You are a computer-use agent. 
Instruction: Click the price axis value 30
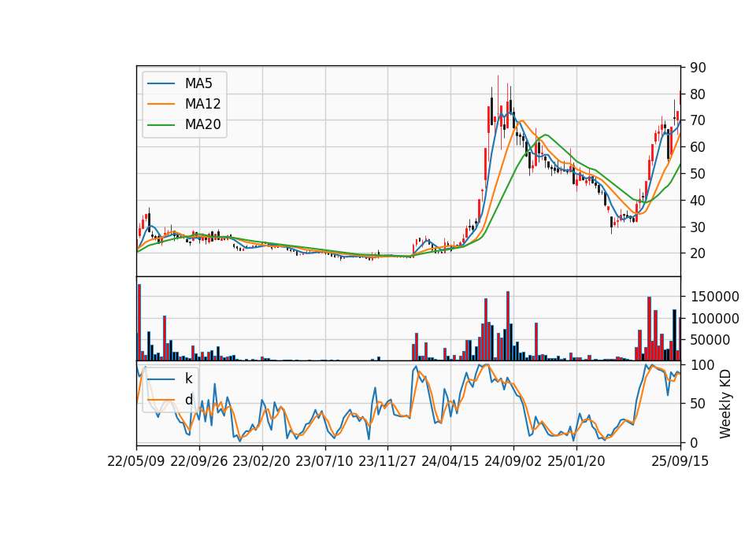tap(699, 227)
